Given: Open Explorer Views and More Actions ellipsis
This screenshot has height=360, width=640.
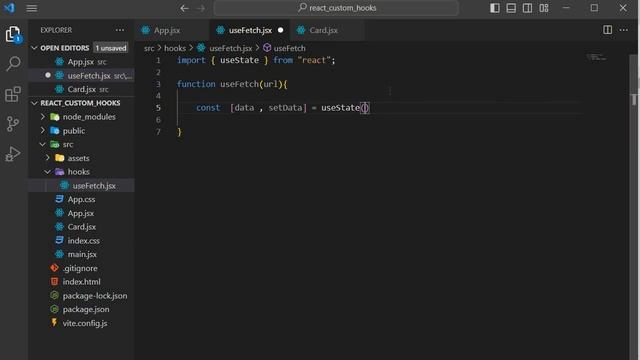Looking at the screenshot, I should pos(120,30).
